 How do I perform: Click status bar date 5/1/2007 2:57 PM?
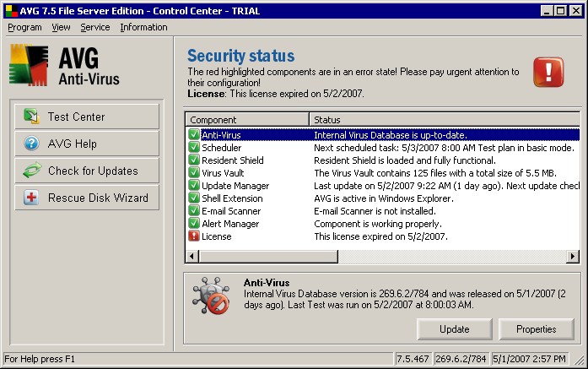click(529, 359)
